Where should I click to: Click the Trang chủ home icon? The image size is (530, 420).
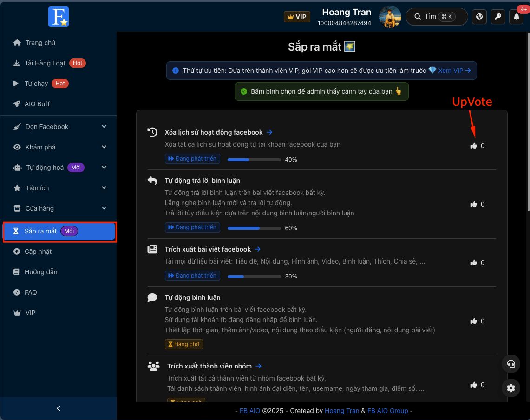pyautogui.click(x=17, y=43)
